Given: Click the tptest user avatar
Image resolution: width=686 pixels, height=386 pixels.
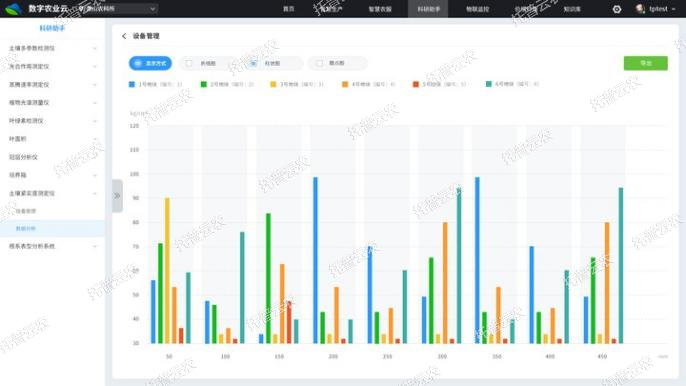Looking at the screenshot, I should pyautogui.click(x=640, y=9).
